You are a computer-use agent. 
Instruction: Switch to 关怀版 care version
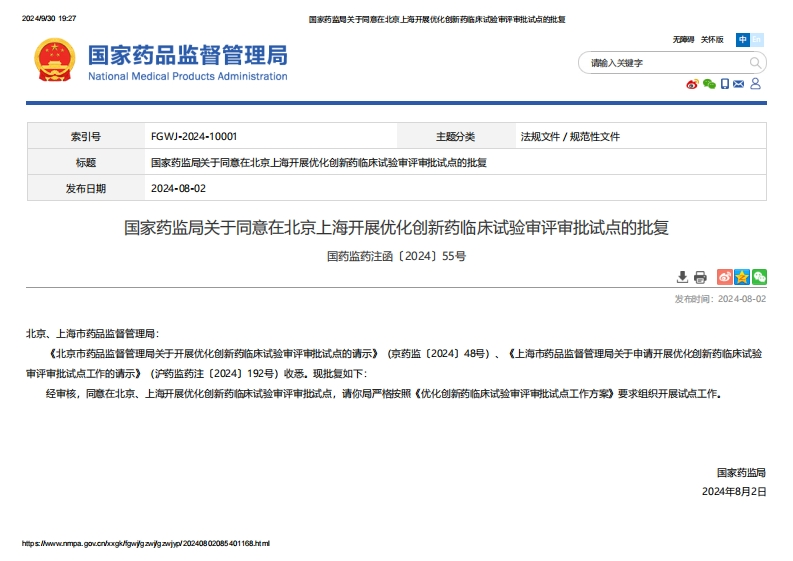(711, 40)
